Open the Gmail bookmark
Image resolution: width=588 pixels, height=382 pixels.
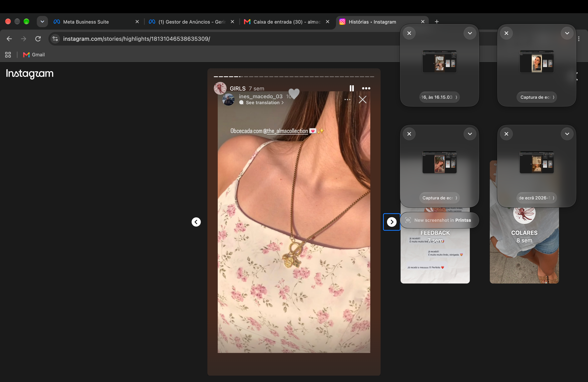(34, 55)
